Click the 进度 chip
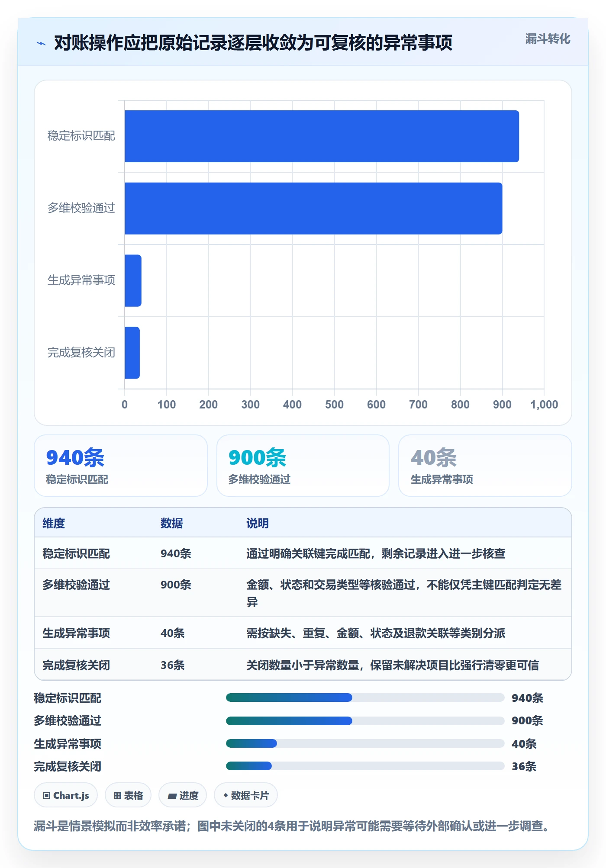Screen dimensions: 606x868 (x=183, y=795)
